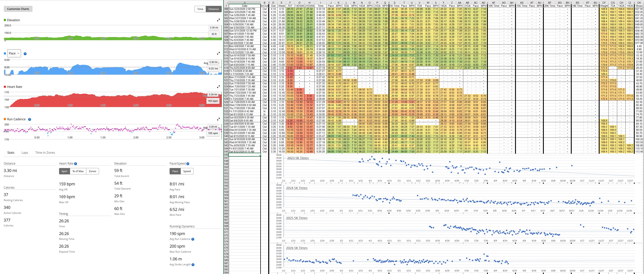Open Customize Charts

point(18,9)
